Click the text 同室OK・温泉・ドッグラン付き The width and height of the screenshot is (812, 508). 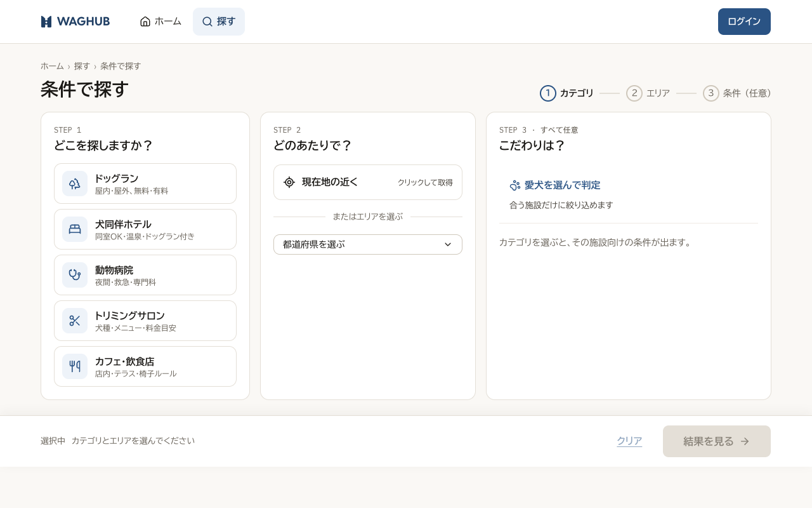pos(145,237)
